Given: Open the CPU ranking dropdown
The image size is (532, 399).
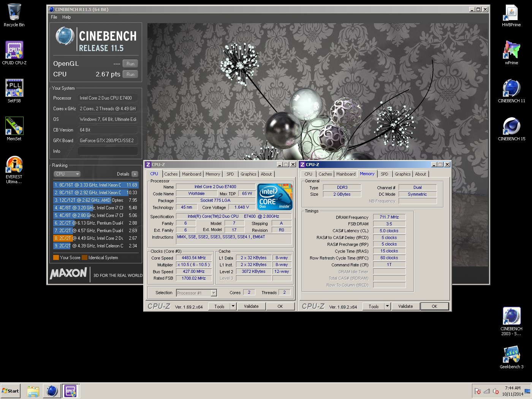Looking at the screenshot, I should 67,174.
